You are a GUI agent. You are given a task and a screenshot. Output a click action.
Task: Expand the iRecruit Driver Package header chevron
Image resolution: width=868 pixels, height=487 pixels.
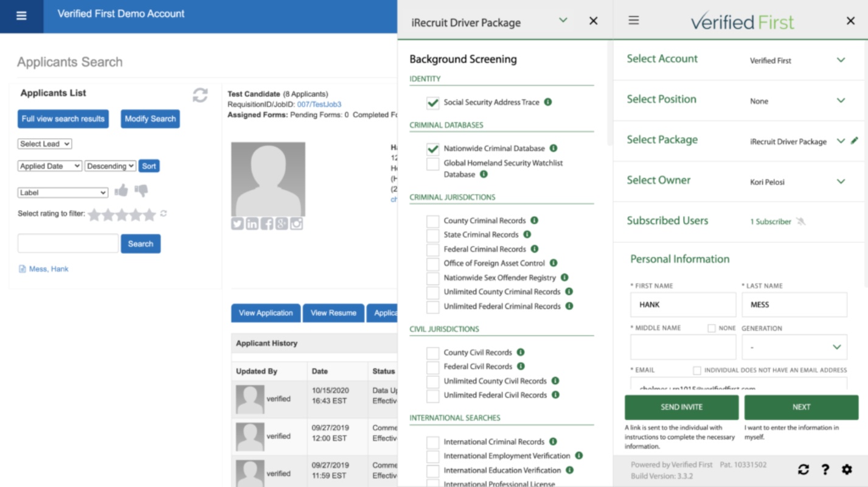(x=563, y=20)
